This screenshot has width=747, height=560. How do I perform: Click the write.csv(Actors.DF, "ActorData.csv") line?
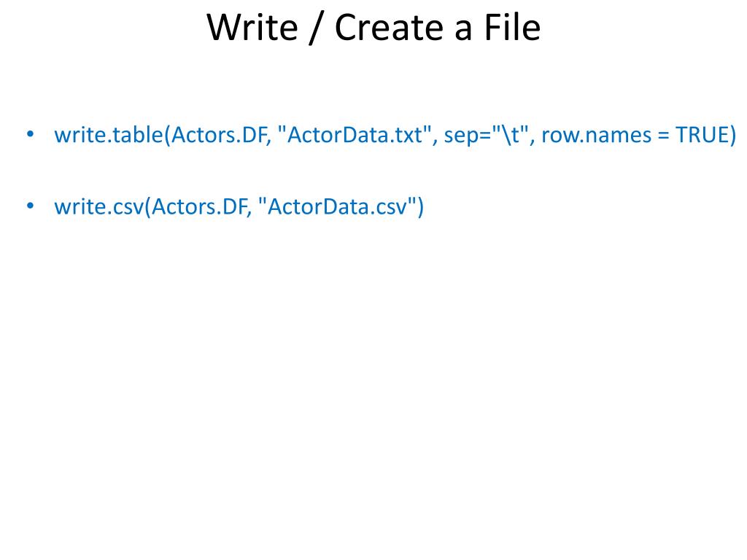pos(239,207)
